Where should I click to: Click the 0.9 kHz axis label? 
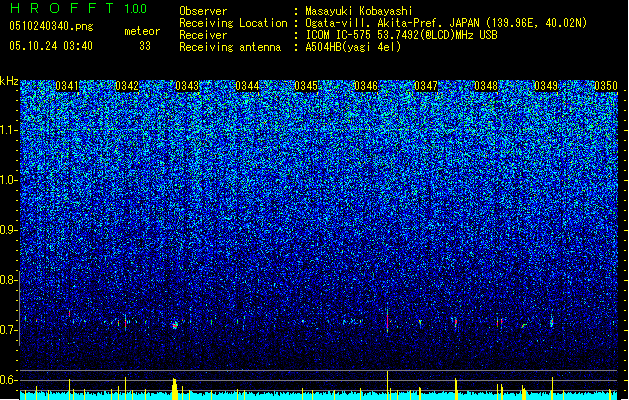point(9,230)
